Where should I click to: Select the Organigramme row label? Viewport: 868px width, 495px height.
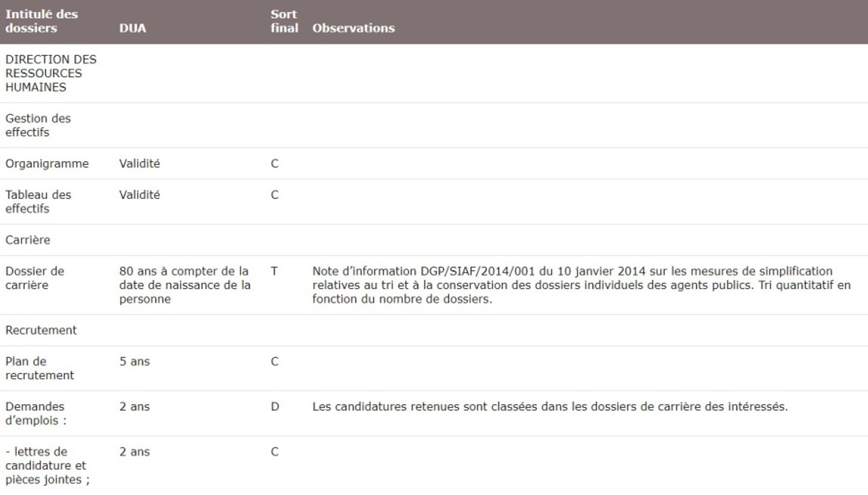(x=47, y=164)
